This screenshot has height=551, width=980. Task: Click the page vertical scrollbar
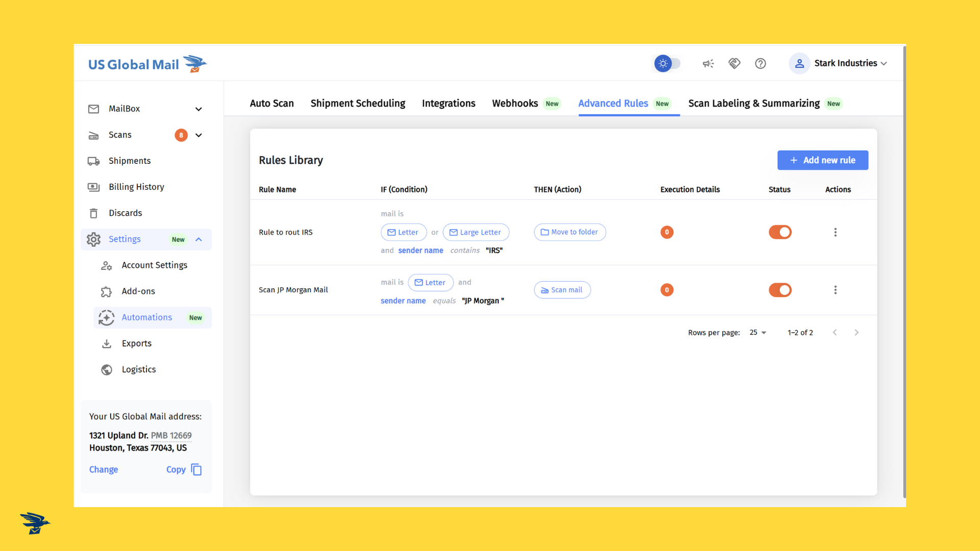pos(904,270)
